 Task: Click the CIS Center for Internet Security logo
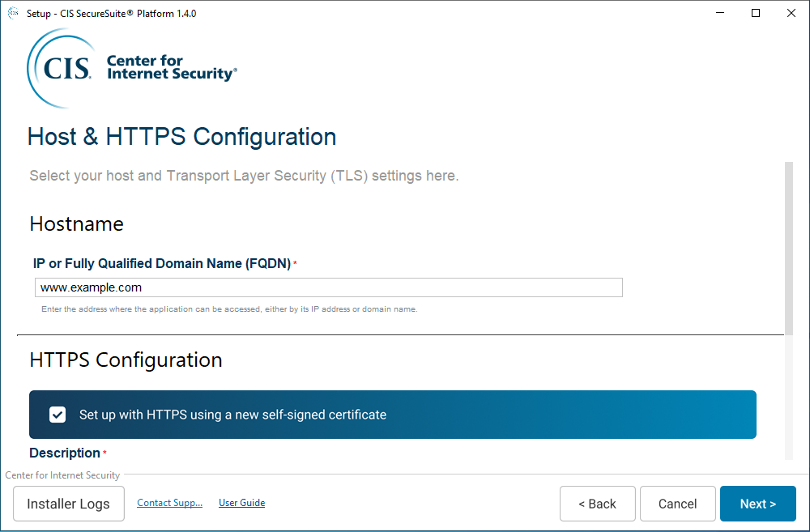(x=132, y=68)
